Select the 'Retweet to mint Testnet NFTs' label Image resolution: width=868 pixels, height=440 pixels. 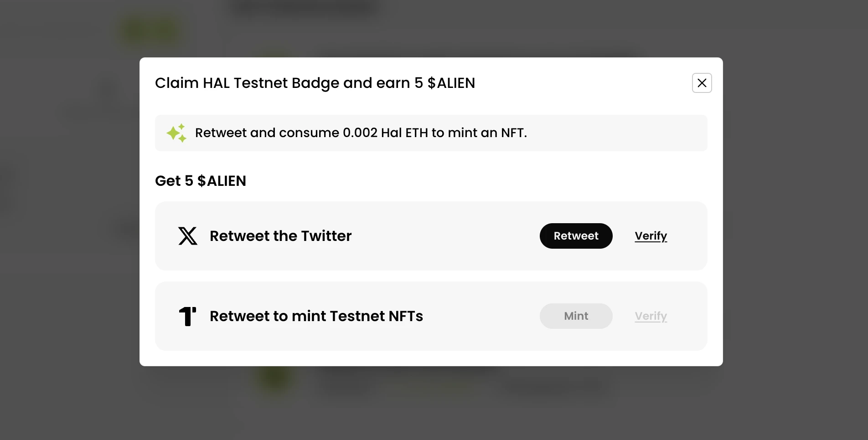pyautogui.click(x=316, y=316)
